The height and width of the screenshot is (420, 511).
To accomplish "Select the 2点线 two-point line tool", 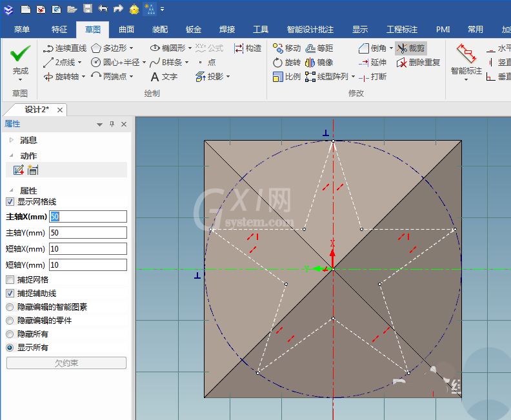I will 59,62.
